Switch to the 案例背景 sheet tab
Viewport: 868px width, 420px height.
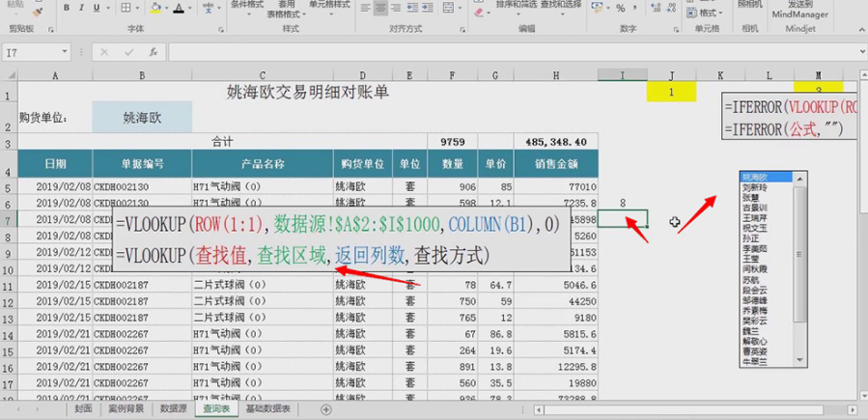(126, 409)
